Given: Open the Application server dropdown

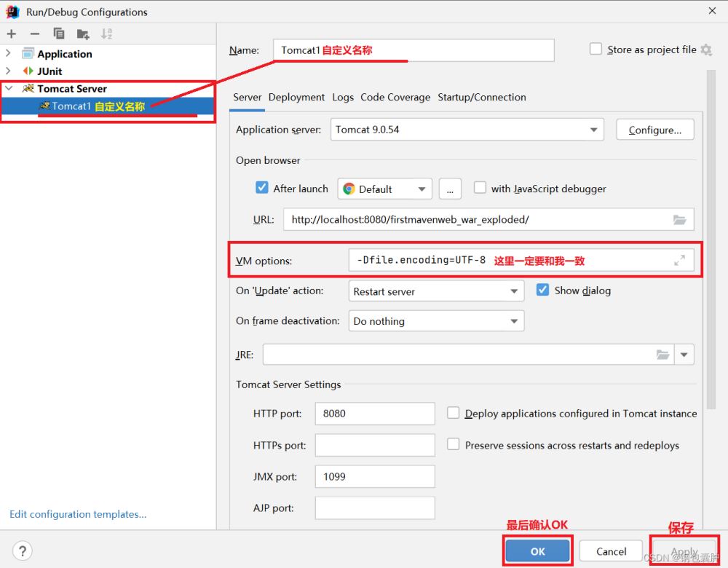Looking at the screenshot, I should tap(467, 130).
